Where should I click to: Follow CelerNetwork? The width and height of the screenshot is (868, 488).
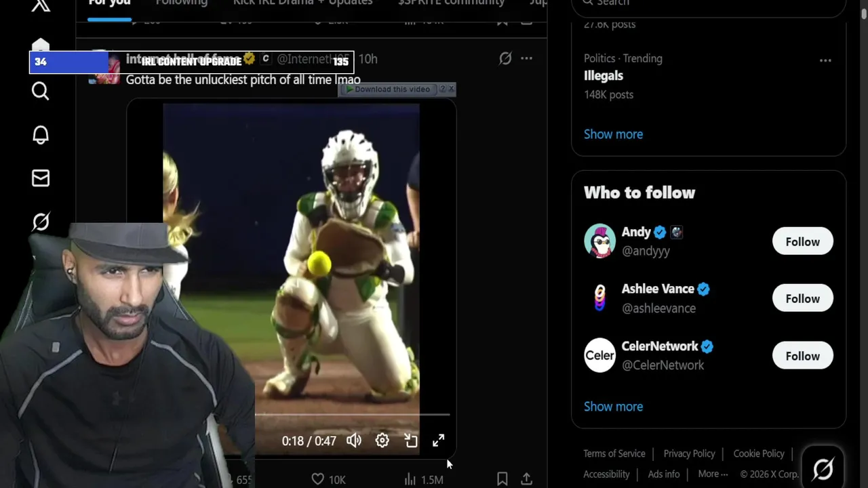click(x=802, y=356)
